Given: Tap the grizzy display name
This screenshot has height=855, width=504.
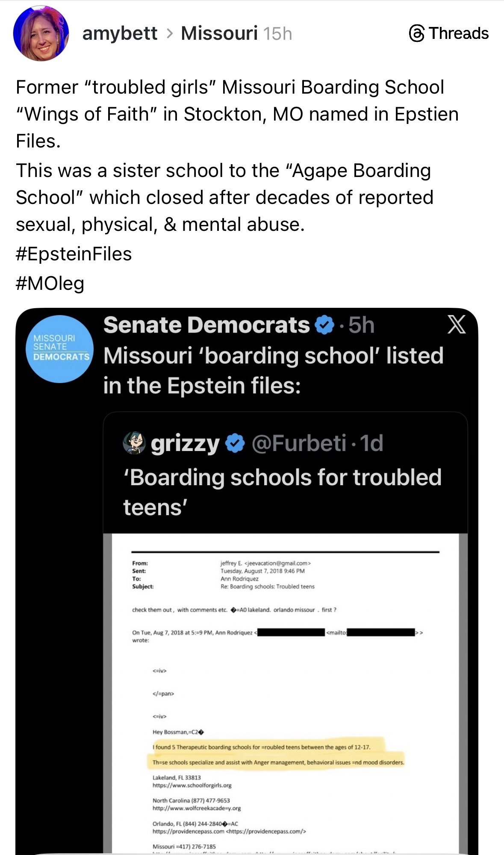Looking at the screenshot, I should pyautogui.click(x=185, y=443).
